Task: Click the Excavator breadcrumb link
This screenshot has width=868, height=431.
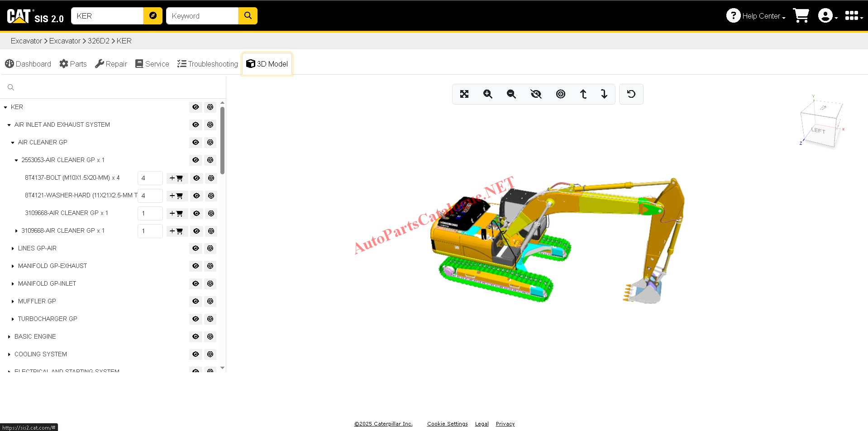Action: click(x=26, y=41)
